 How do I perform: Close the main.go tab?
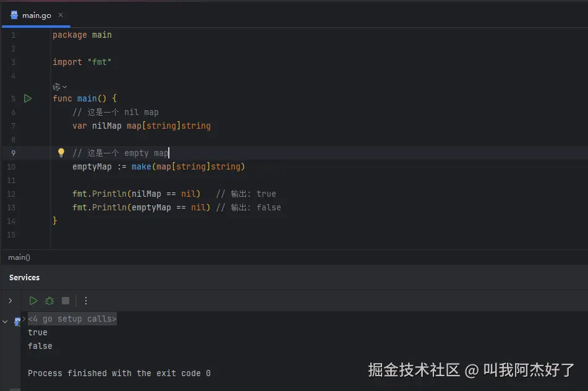pos(60,15)
